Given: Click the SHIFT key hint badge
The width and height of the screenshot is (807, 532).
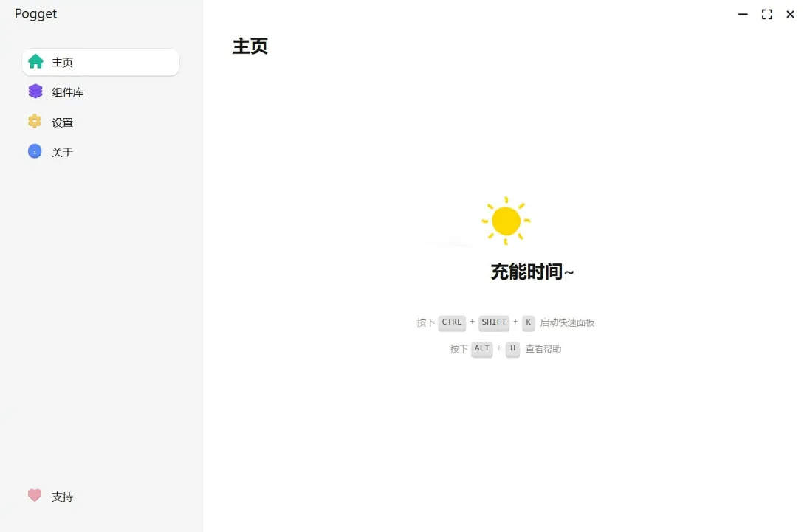Looking at the screenshot, I should (x=493, y=322).
